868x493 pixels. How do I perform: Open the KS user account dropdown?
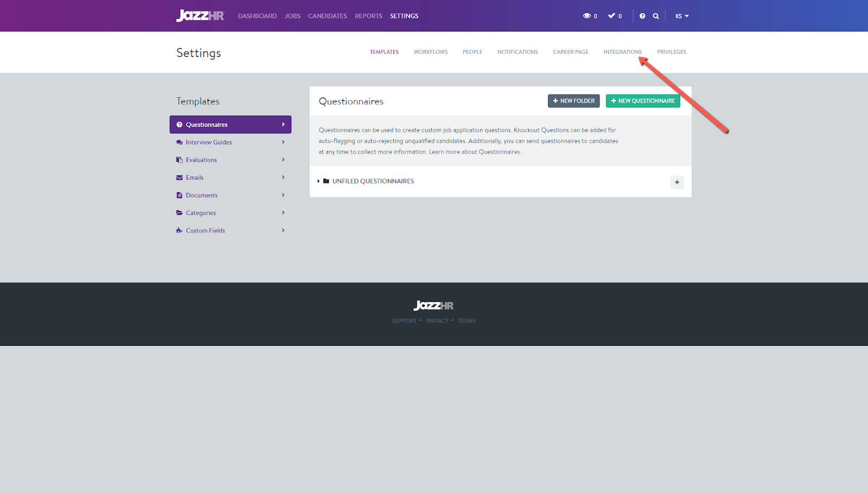point(682,16)
